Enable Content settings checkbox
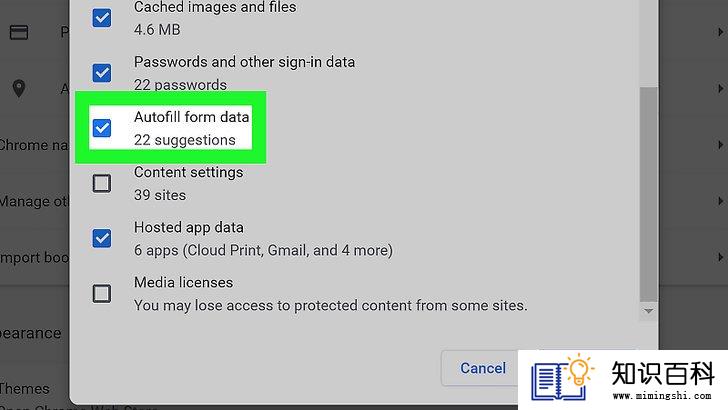Image resolution: width=728 pixels, height=410 pixels. (x=102, y=183)
